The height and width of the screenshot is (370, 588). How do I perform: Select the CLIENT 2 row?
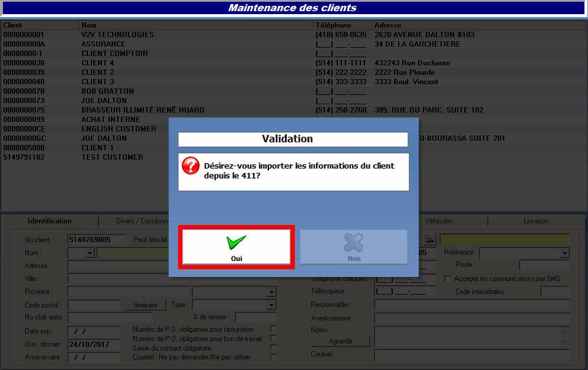[x=294, y=72]
